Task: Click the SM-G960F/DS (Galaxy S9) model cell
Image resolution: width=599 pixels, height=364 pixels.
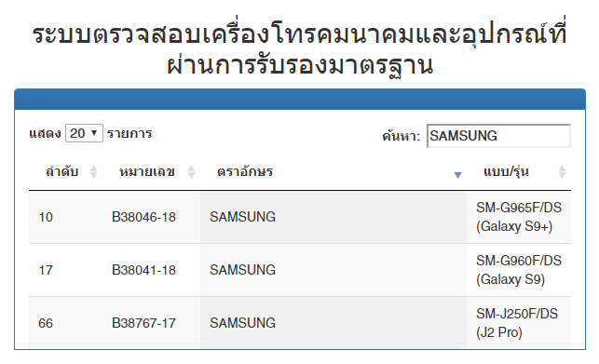Action: tap(519, 270)
